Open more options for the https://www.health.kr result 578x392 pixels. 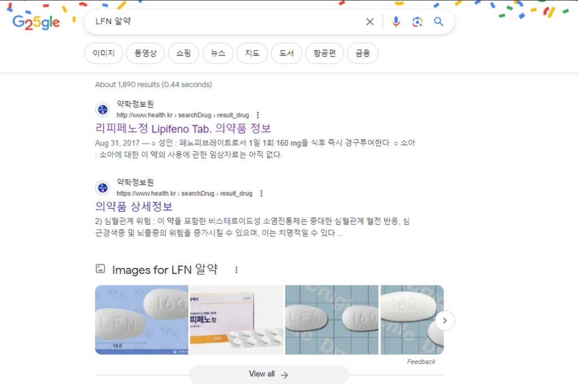click(261, 193)
